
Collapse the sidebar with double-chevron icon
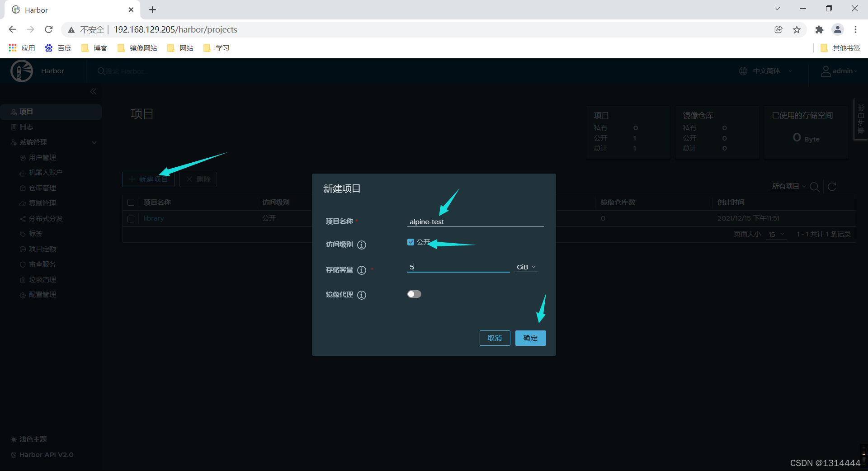93,91
